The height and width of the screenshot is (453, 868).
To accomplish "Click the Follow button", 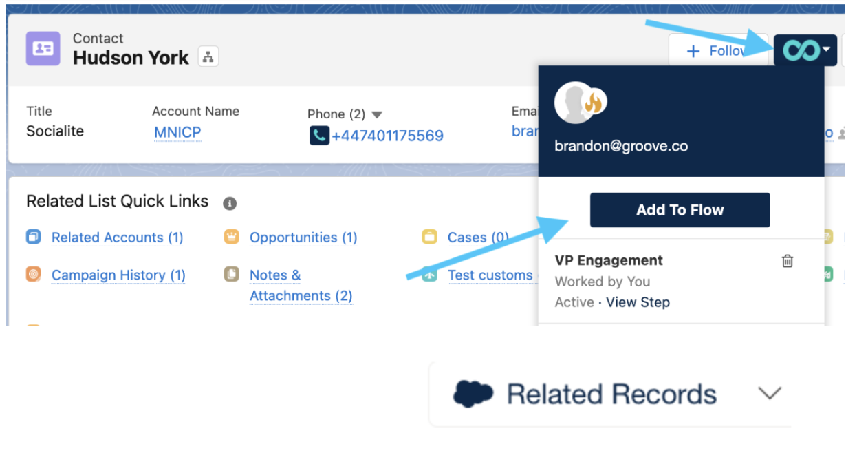I will click(717, 51).
